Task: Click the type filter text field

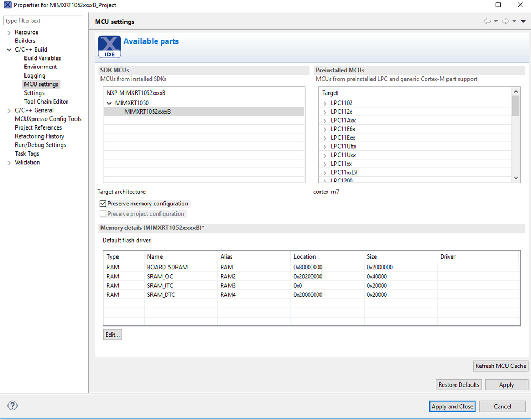Action: [x=44, y=21]
